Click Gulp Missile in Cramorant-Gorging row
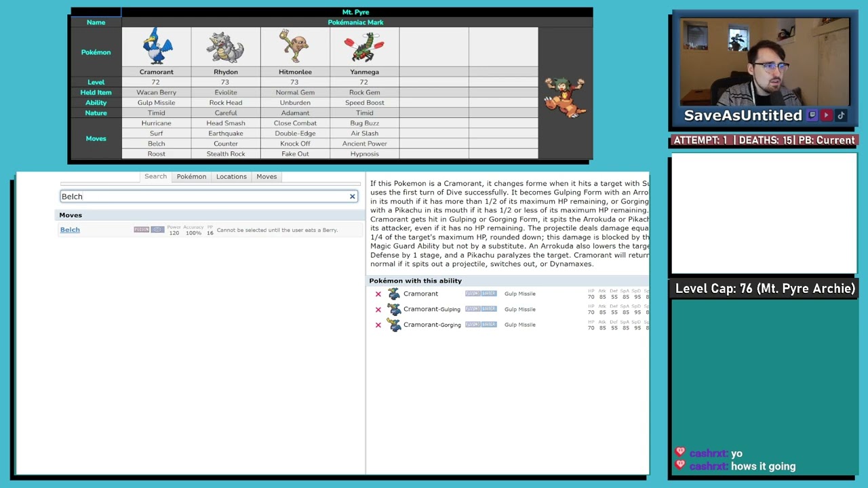 point(519,325)
